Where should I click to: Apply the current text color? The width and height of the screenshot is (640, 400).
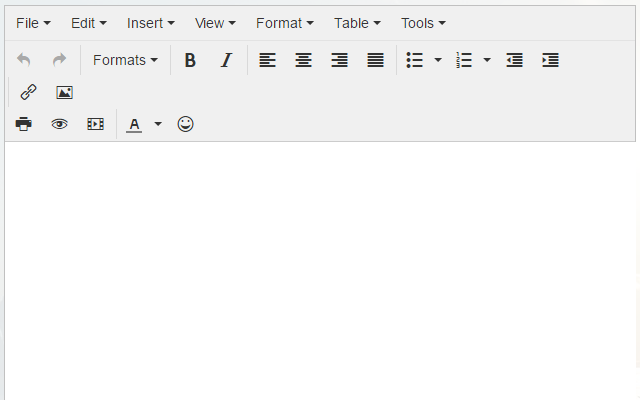(x=134, y=124)
